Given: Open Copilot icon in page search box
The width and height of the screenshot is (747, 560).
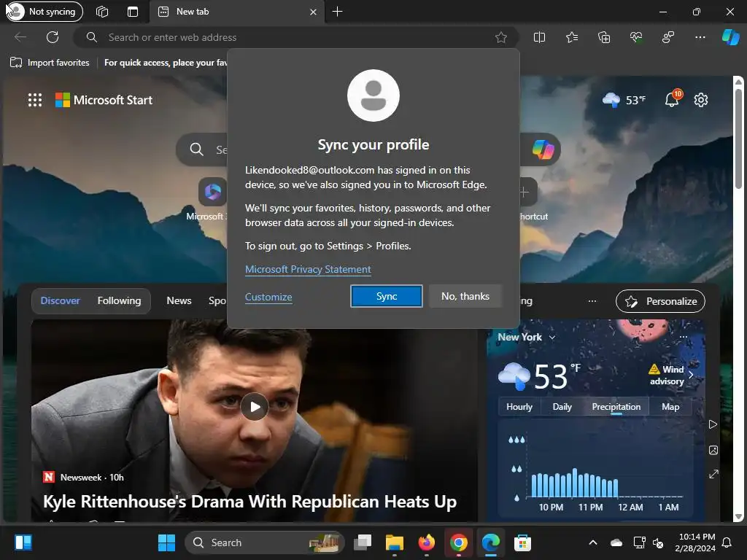Looking at the screenshot, I should pos(543,149).
